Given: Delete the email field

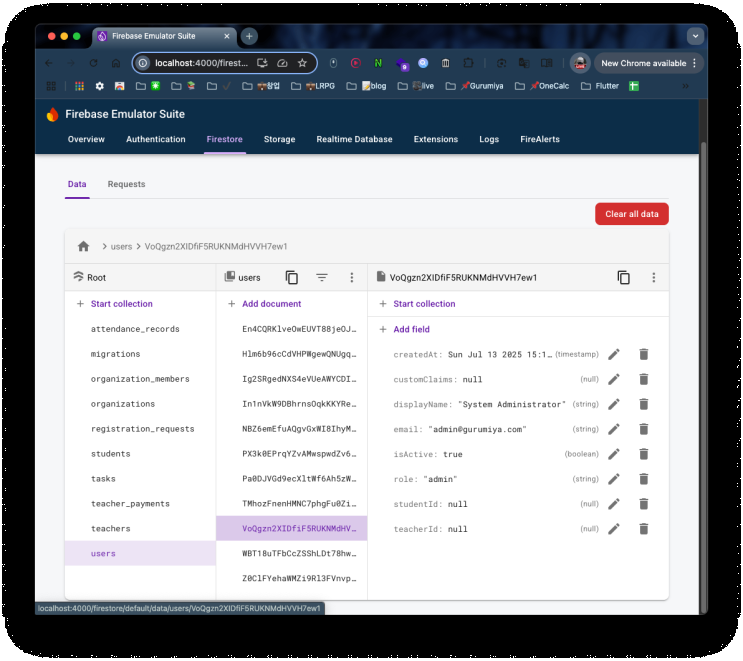Looking at the screenshot, I should tap(643, 429).
